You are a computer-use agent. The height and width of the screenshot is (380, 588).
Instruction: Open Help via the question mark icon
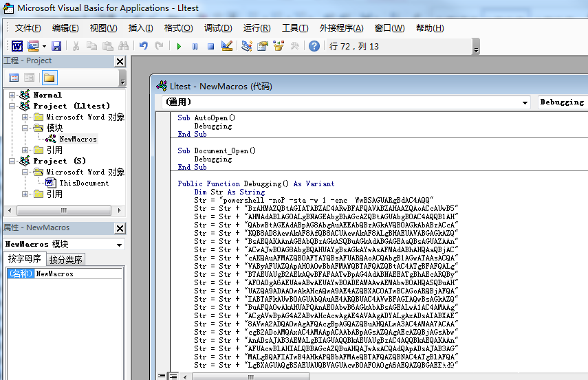click(314, 46)
